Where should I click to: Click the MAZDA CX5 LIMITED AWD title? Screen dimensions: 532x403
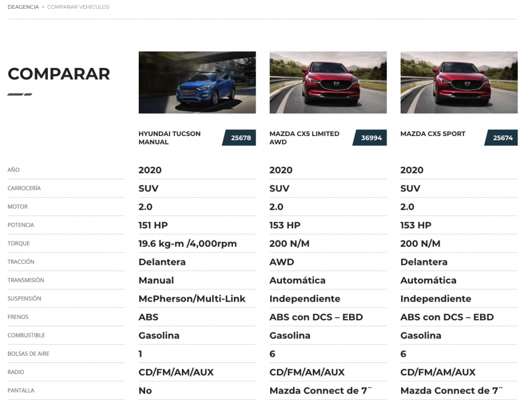(x=304, y=138)
